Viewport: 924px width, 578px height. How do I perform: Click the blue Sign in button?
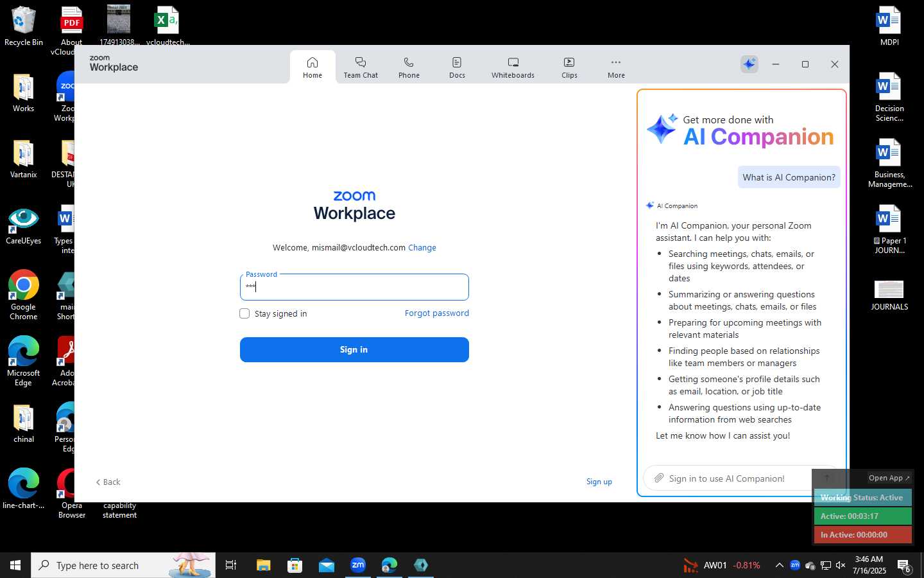click(x=354, y=350)
